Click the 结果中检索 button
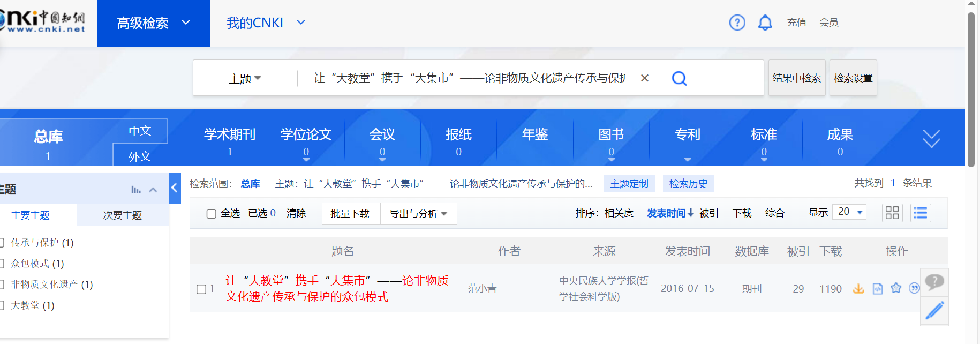 pyautogui.click(x=796, y=78)
